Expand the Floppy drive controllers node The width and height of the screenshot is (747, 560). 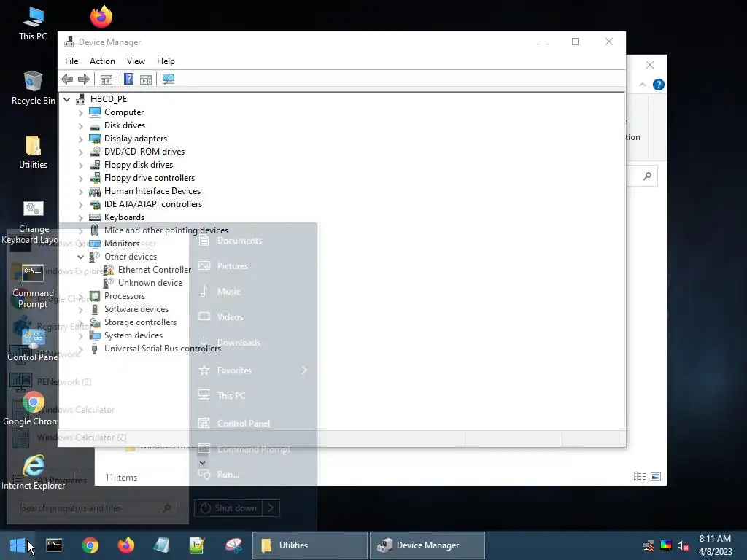point(80,179)
